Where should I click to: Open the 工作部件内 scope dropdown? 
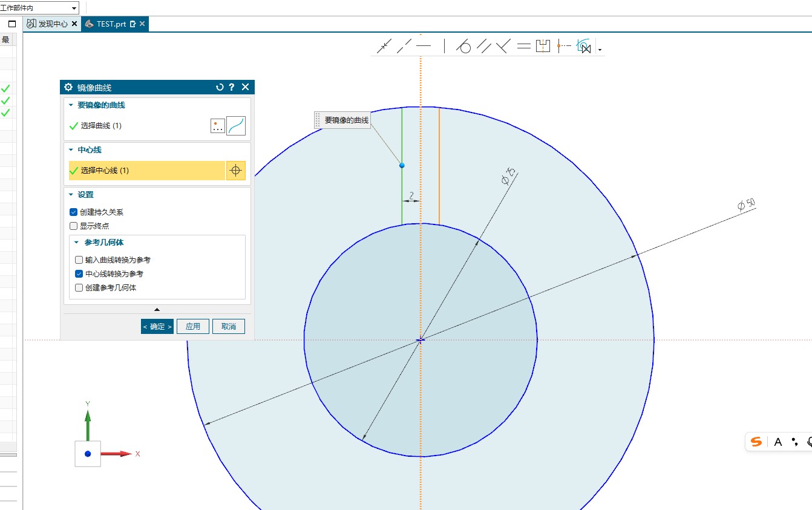(x=39, y=8)
